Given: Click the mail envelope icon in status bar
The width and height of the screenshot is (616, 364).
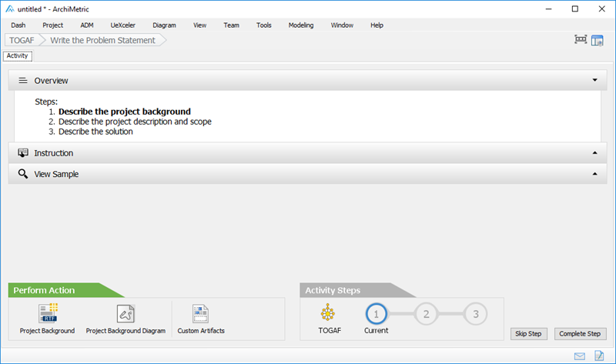Looking at the screenshot, I should click(580, 356).
